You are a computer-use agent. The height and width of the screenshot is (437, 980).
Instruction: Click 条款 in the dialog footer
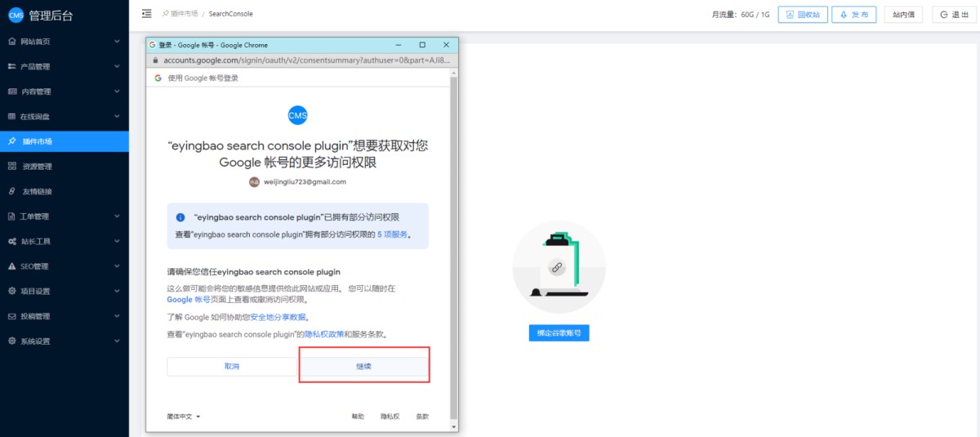point(422,417)
